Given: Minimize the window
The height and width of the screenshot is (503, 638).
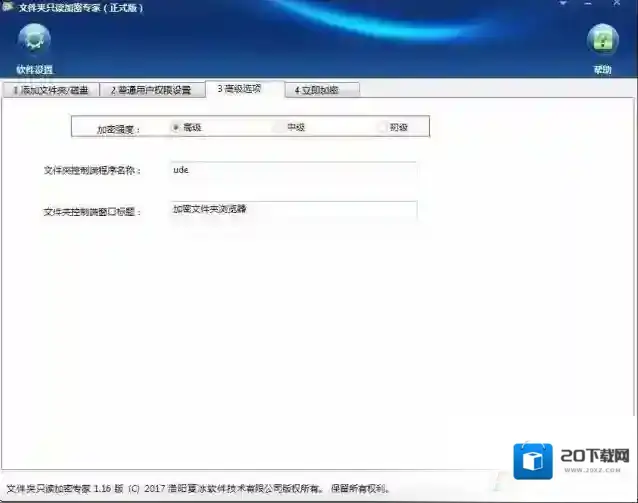Looking at the screenshot, I should [x=588, y=4].
